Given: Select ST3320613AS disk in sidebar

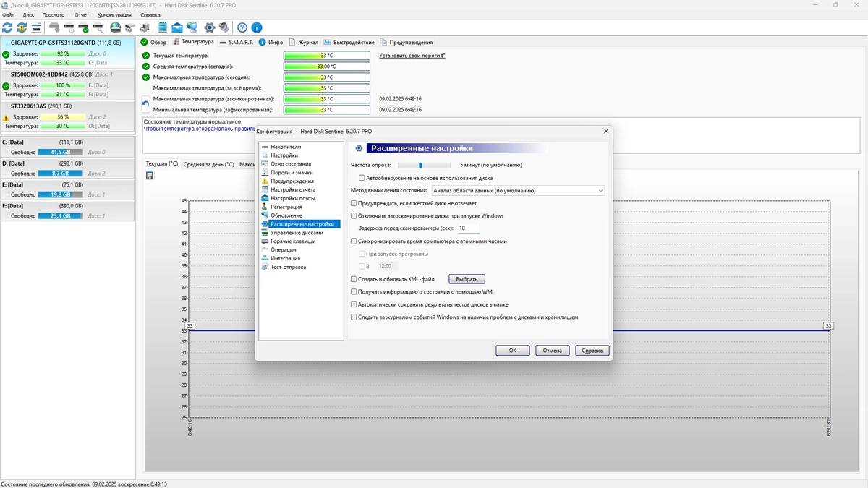Looking at the screenshot, I should tap(67, 115).
